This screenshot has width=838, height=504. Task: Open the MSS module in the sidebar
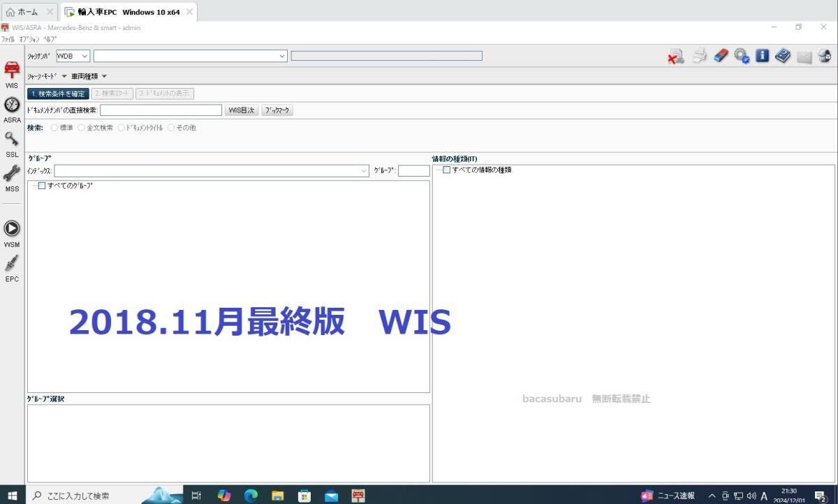[11, 176]
